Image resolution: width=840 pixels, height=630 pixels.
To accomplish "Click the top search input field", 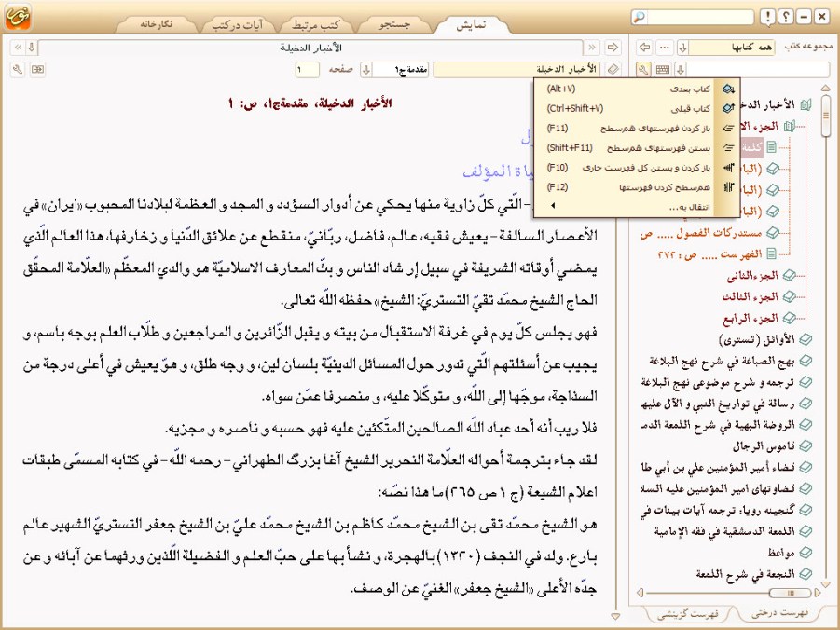I will click(700, 17).
